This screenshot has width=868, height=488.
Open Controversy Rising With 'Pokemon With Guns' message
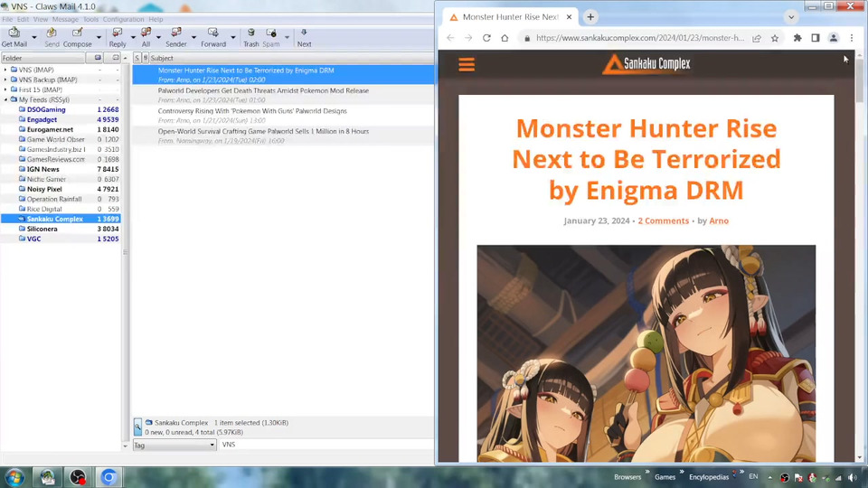tap(283, 116)
